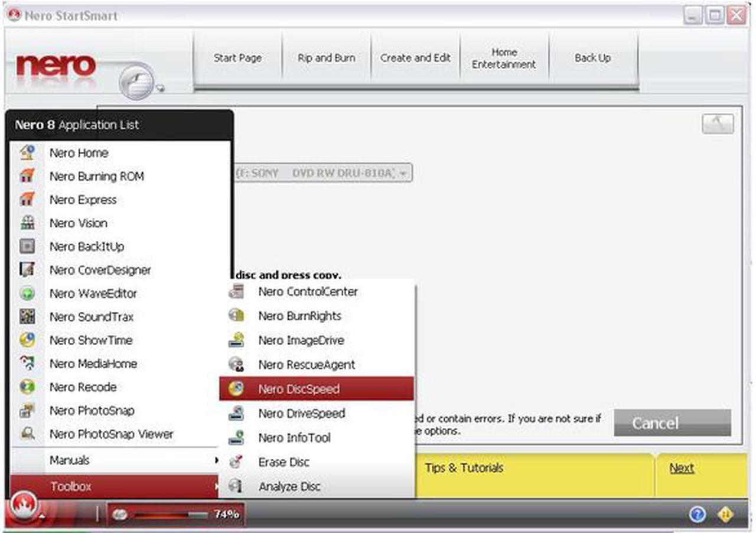
Task: Select Nero Vision text entry
Action: coord(79,223)
